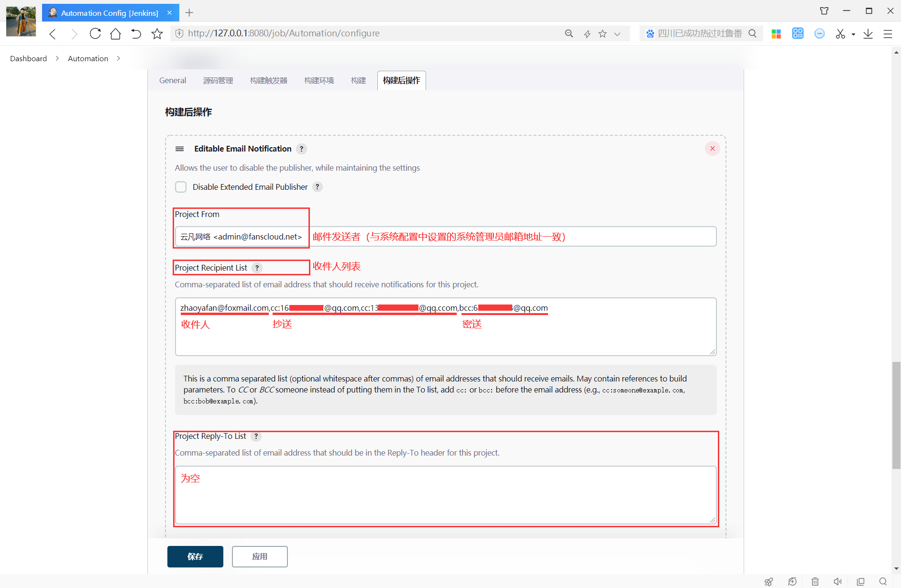The image size is (901, 588).
Task: Click the 保存 save button
Action: [195, 556]
